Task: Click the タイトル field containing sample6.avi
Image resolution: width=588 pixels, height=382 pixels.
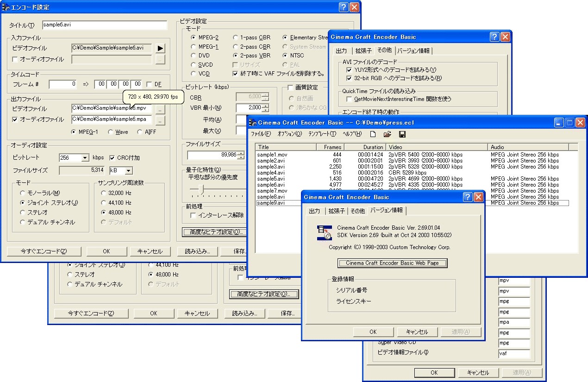Action: pyautogui.click(x=105, y=25)
